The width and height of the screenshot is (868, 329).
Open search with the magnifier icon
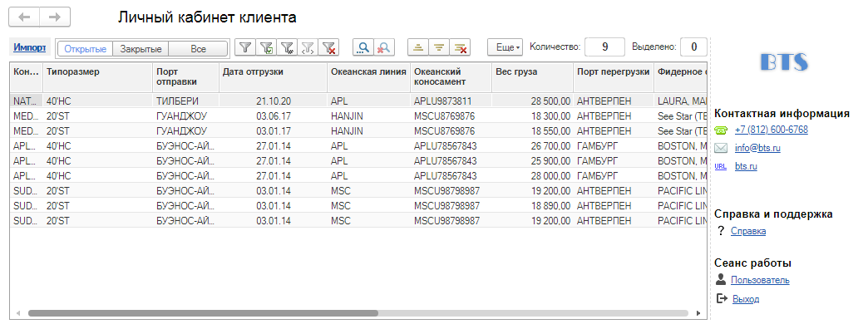pos(363,48)
